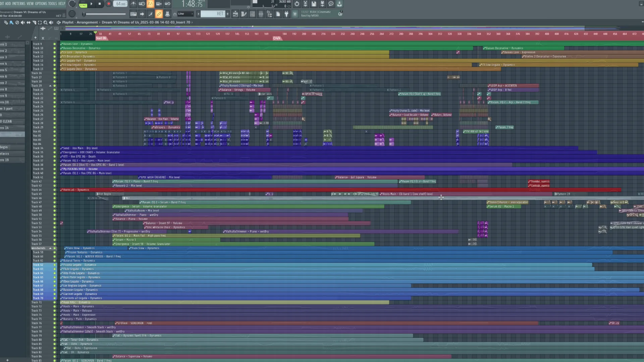The width and height of the screenshot is (644, 362).
Task: Open the PATTERNS menu
Action: [19, 4]
